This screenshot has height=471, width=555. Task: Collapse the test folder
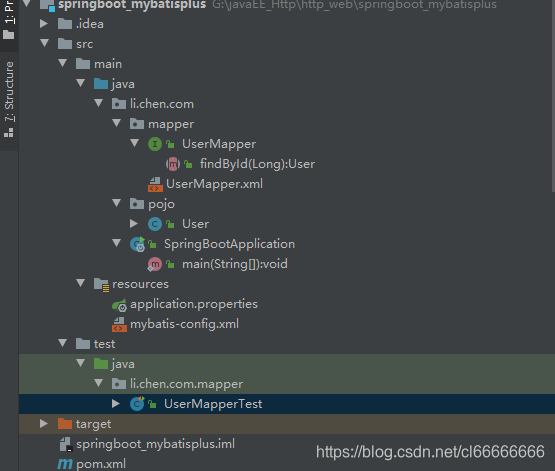coord(63,343)
